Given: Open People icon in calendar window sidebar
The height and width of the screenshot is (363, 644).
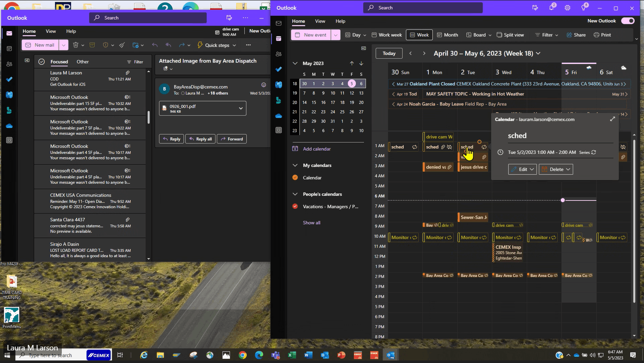Looking at the screenshot, I should click(279, 54).
